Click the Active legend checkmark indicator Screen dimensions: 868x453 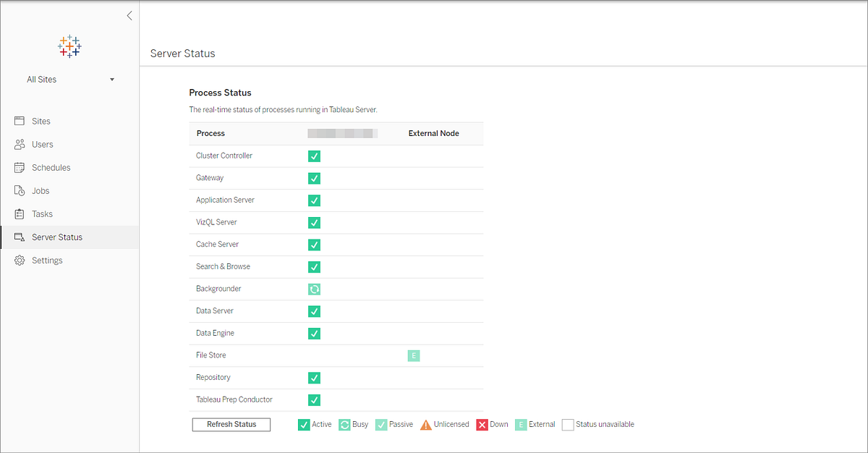[x=304, y=424]
